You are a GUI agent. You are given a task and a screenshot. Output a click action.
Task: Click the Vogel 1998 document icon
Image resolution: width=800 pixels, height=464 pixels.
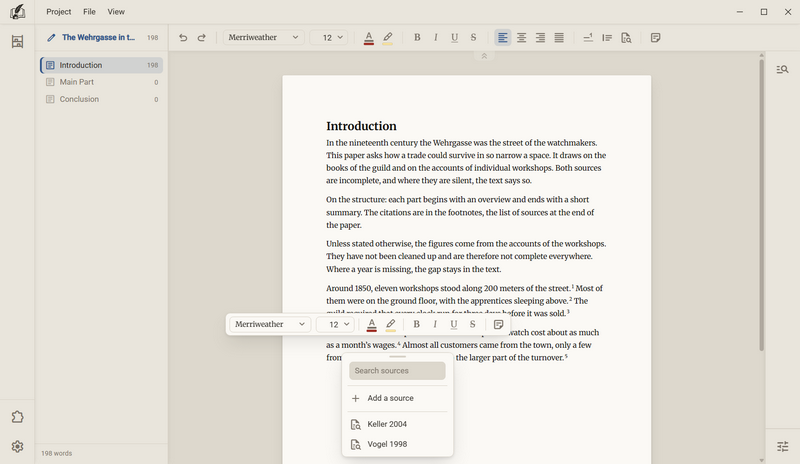(x=356, y=444)
